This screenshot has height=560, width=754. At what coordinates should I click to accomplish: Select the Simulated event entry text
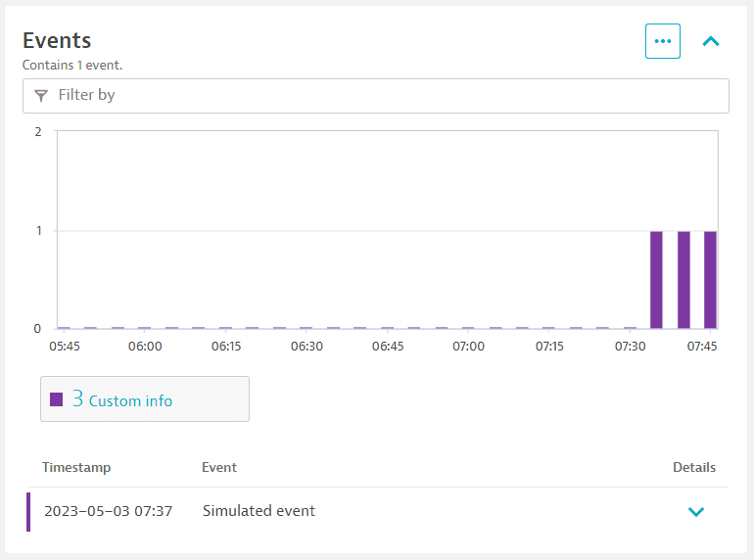[259, 511]
